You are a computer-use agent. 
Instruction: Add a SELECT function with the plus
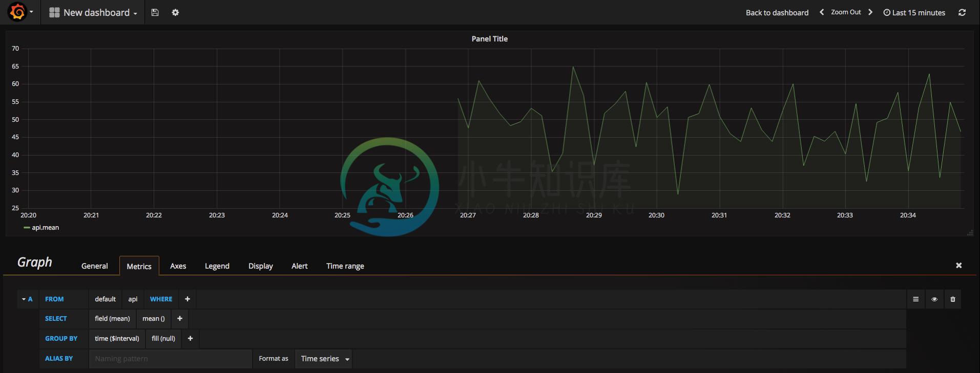tap(180, 318)
